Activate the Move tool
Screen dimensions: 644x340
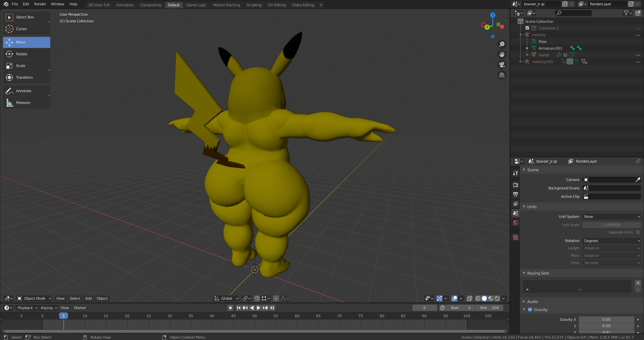click(x=26, y=42)
